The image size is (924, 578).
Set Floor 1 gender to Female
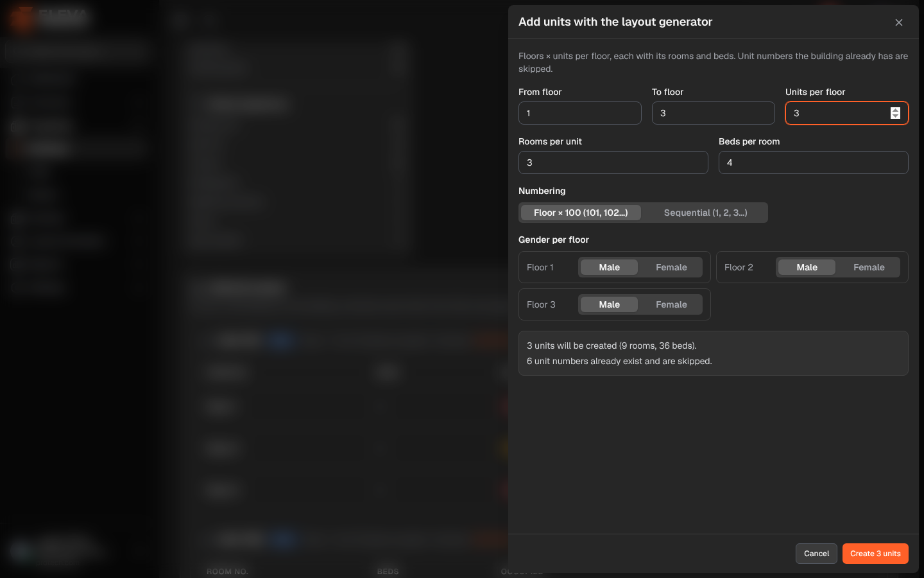[x=671, y=267]
